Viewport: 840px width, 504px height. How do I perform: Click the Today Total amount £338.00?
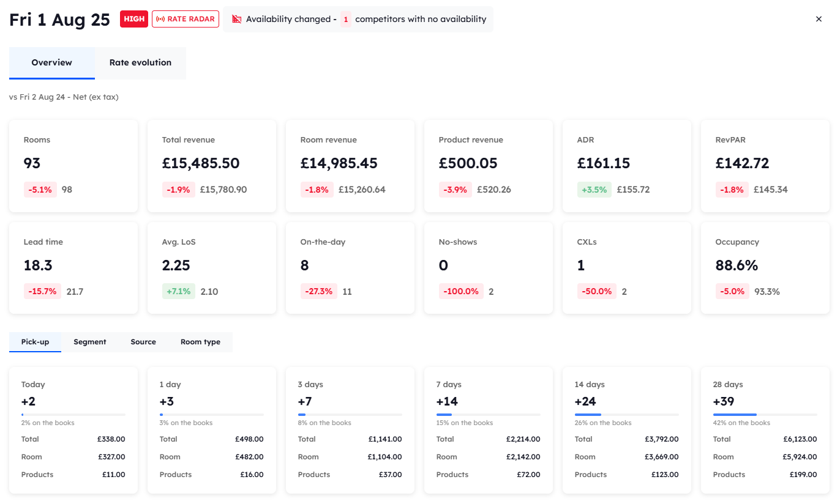(111, 439)
